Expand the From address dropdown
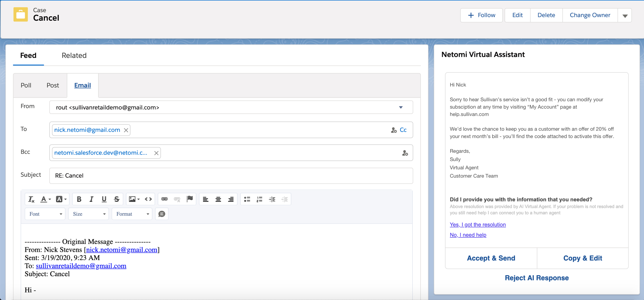644x300 pixels. (x=401, y=107)
